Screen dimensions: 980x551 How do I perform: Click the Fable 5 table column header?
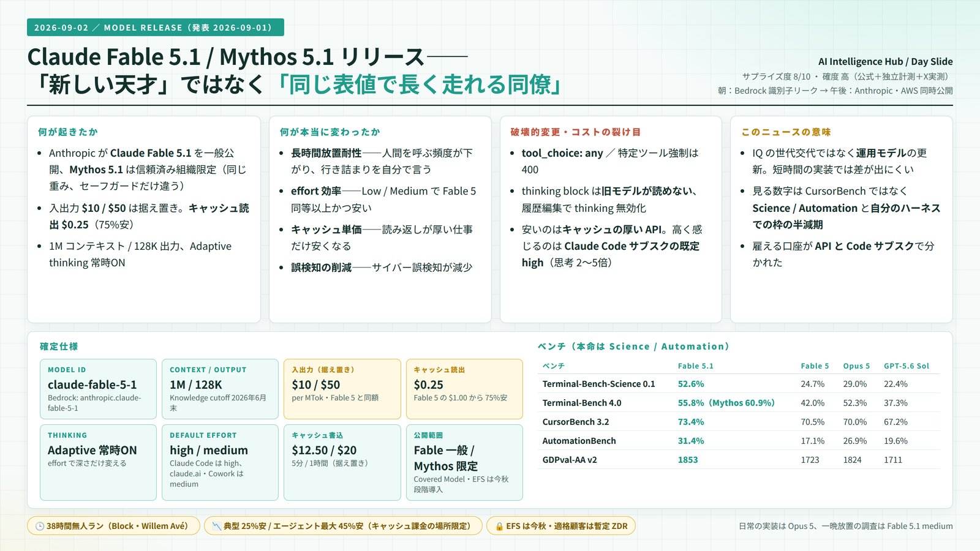815,366
